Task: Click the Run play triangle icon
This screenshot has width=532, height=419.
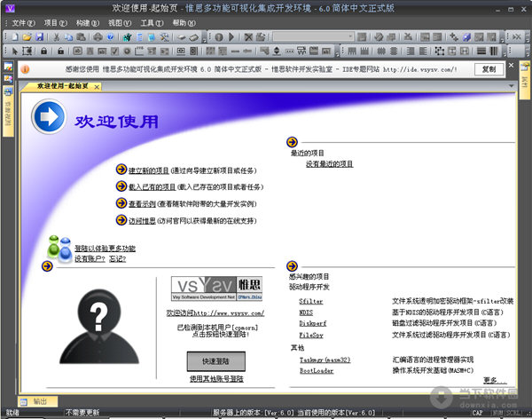Action: [x=231, y=36]
